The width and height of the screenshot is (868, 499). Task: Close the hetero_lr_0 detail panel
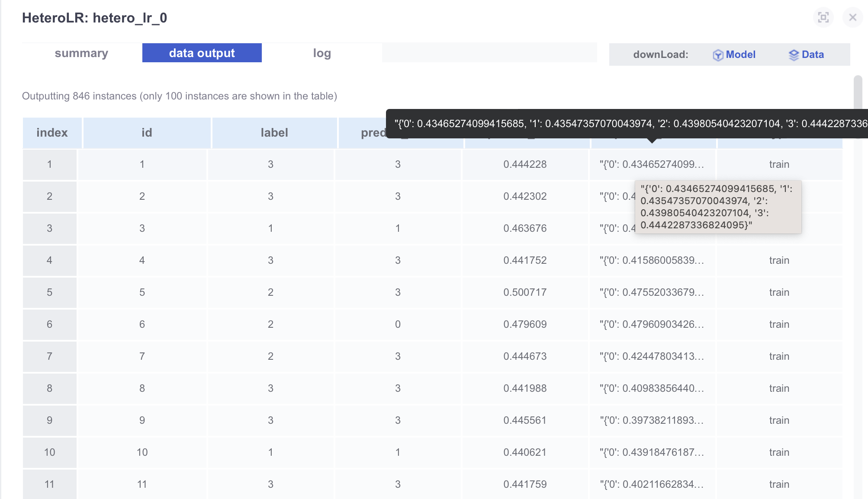[852, 17]
